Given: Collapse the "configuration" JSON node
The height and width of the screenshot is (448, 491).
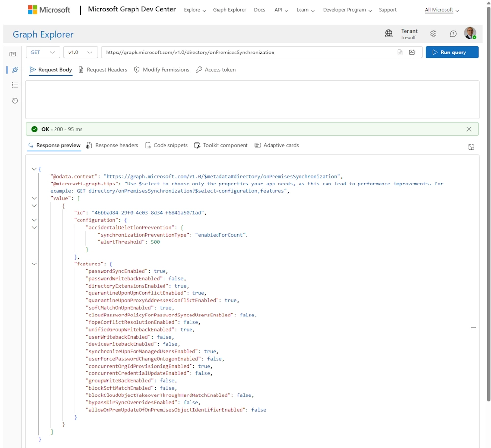Looking at the screenshot, I should coord(34,220).
